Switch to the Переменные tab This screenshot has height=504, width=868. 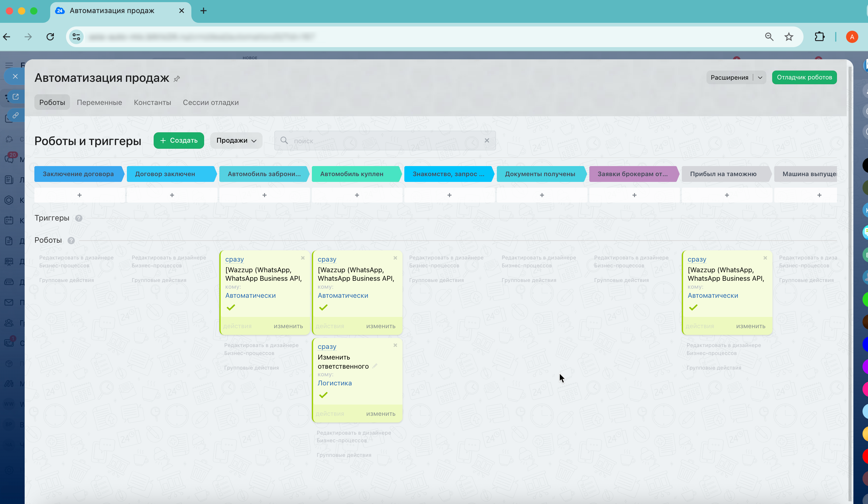99,102
